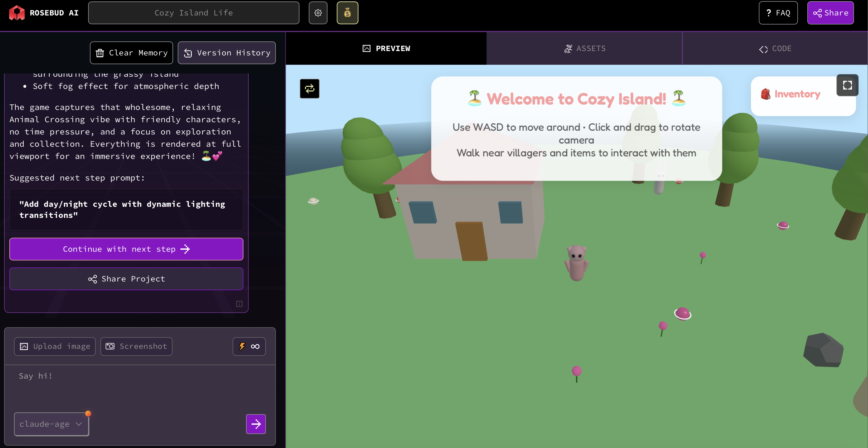
Task: Click Continue with next step
Action: (126, 249)
